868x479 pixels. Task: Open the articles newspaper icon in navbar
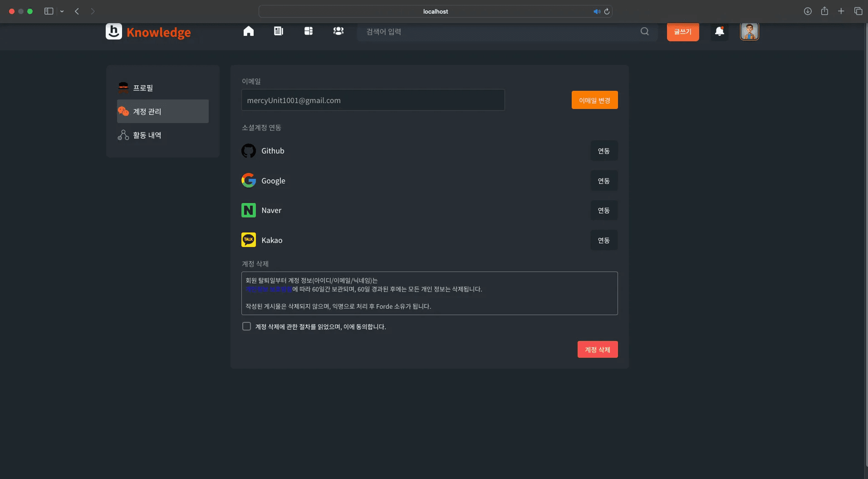[278, 31]
